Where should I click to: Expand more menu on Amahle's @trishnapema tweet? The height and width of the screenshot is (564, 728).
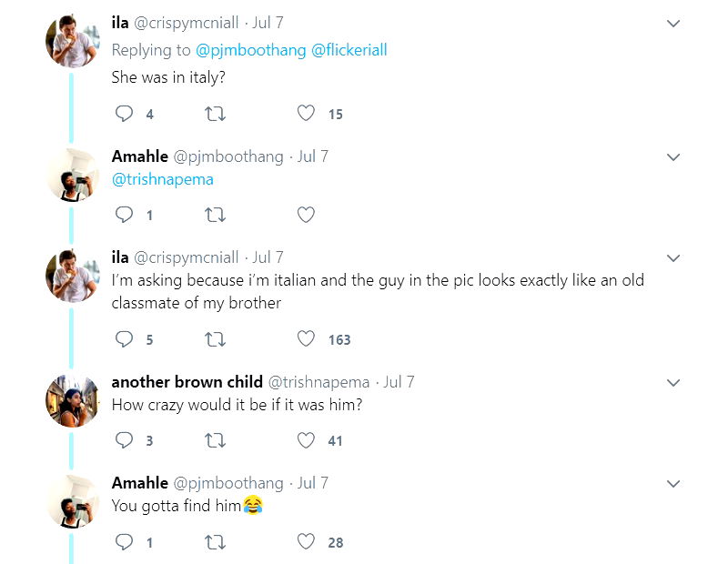click(x=673, y=157)
